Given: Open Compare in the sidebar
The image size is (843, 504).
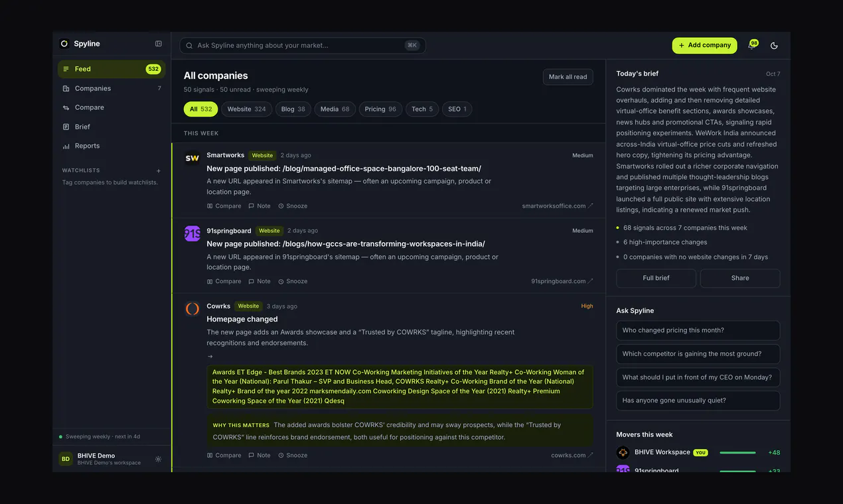Looking at the screenshot, I should (112, 107).
